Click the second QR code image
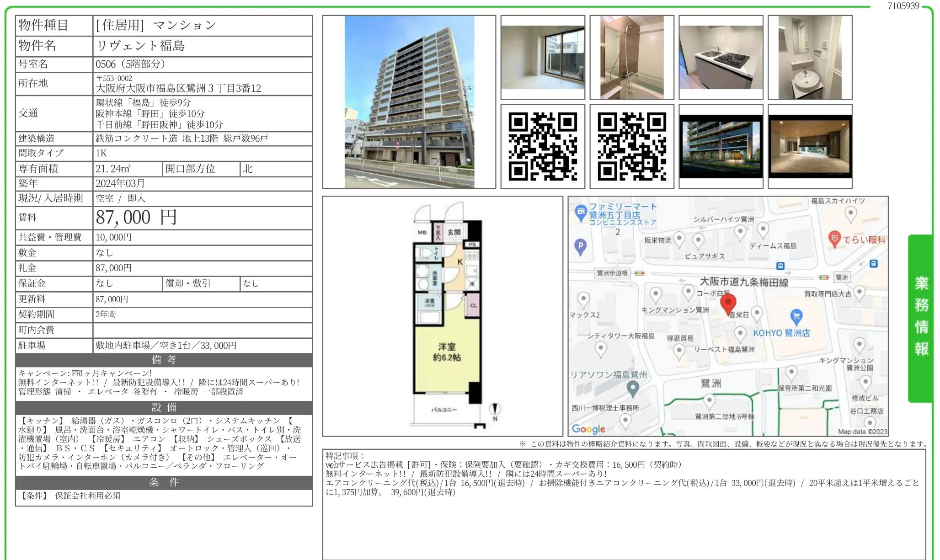Screen dimensions: 940x560 [x=631, y=146]
